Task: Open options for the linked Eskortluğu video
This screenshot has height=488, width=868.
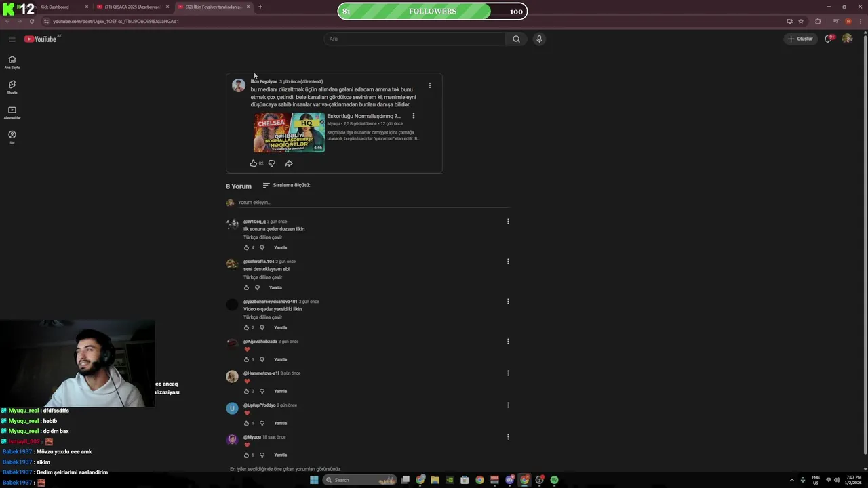Action: pyautogui.click(x=413, y=116)
